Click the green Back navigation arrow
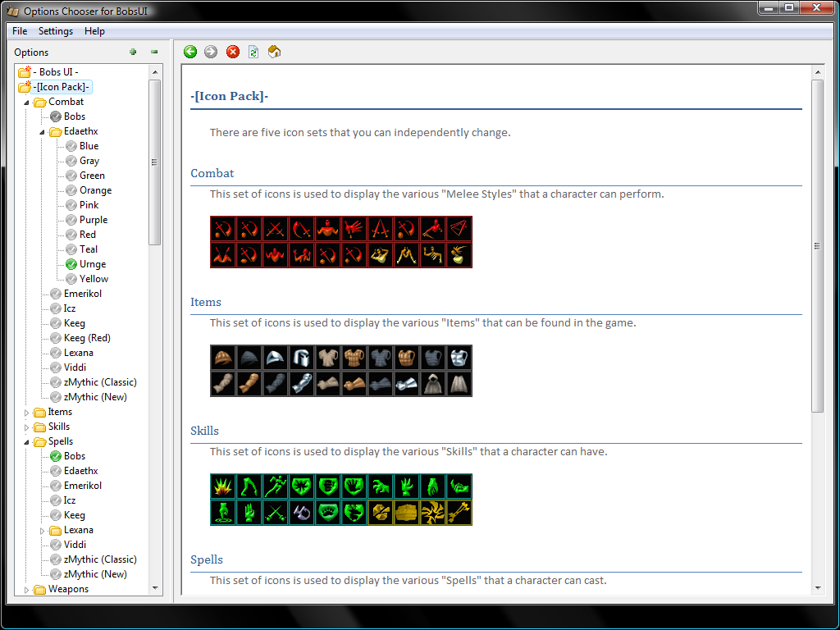The width and height of the screenshot is (840, 630). pos(190,52)
